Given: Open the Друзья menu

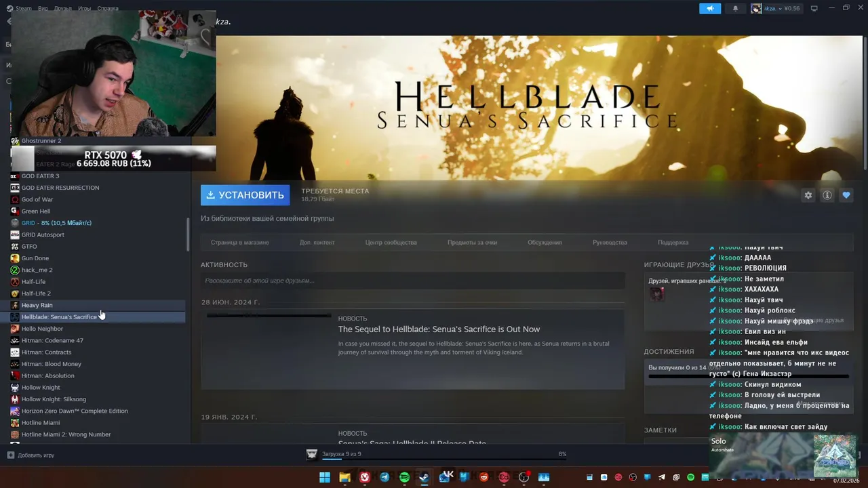Looking at the screenshot, I should 62,9.
